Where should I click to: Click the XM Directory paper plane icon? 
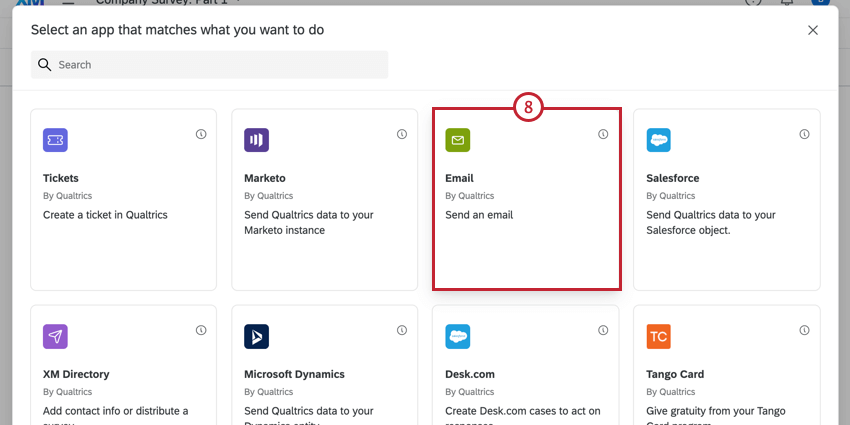pos(56,336)
